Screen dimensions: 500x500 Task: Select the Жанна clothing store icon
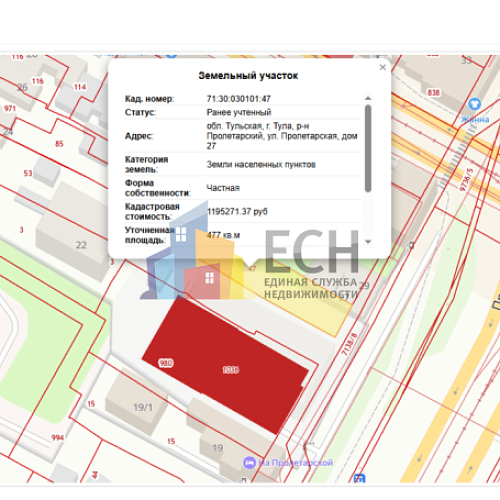(474, 104)
